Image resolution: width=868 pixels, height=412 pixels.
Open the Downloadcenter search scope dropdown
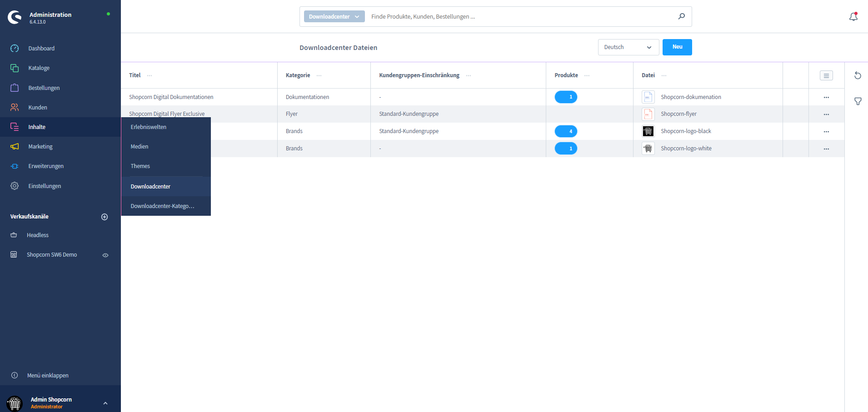(x=334, y=16)
